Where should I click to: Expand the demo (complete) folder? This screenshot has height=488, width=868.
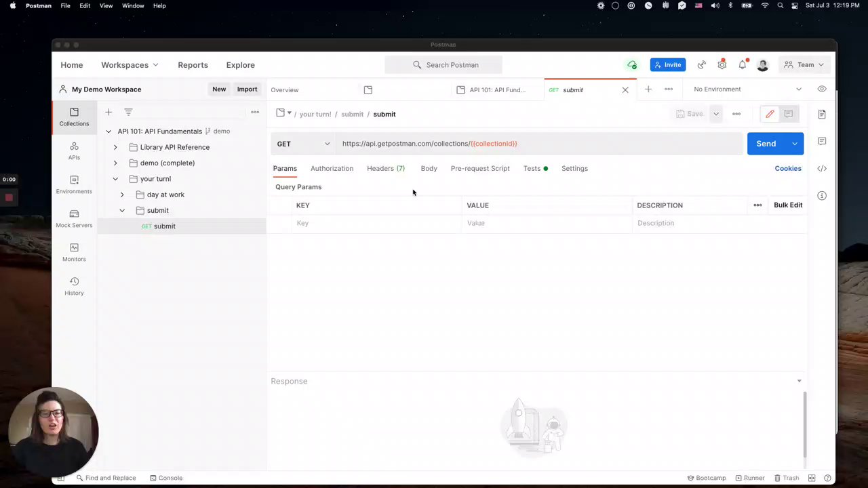tap(115, 163)
